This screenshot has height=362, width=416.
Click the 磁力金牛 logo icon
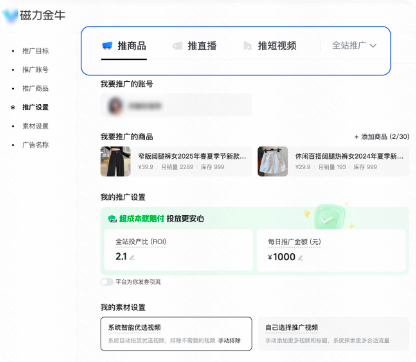click(x=10, y=15)
